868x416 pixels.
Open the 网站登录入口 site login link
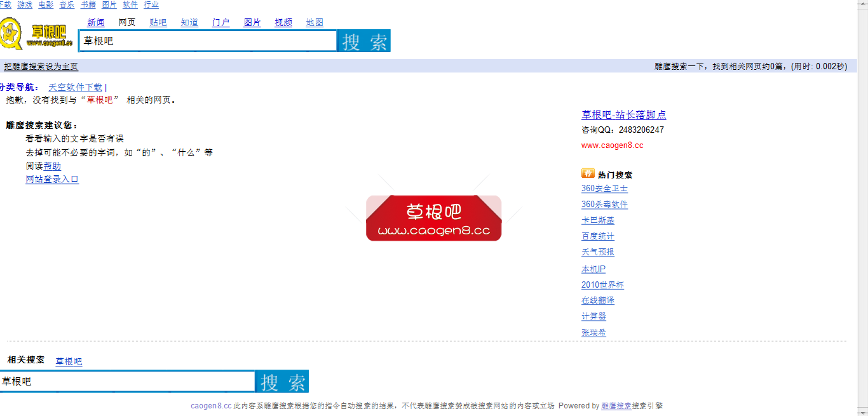pyautogui.click(x=51, y=179)
